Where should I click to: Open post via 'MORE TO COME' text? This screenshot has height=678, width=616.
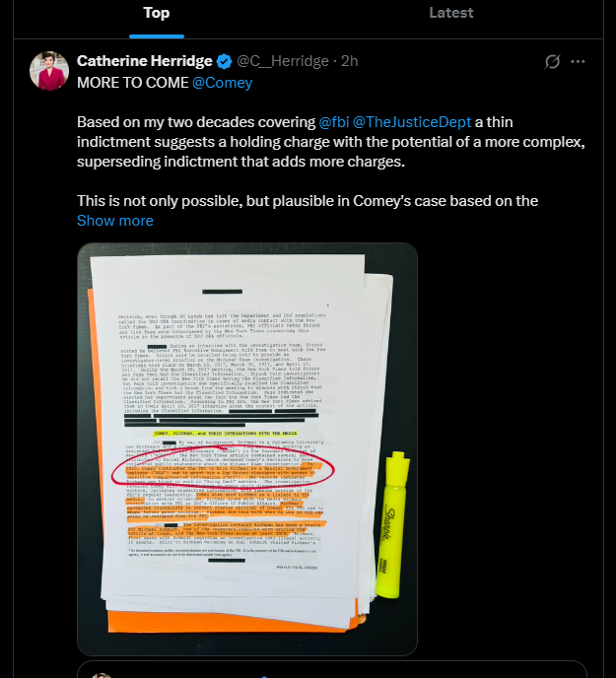[133, 83]
